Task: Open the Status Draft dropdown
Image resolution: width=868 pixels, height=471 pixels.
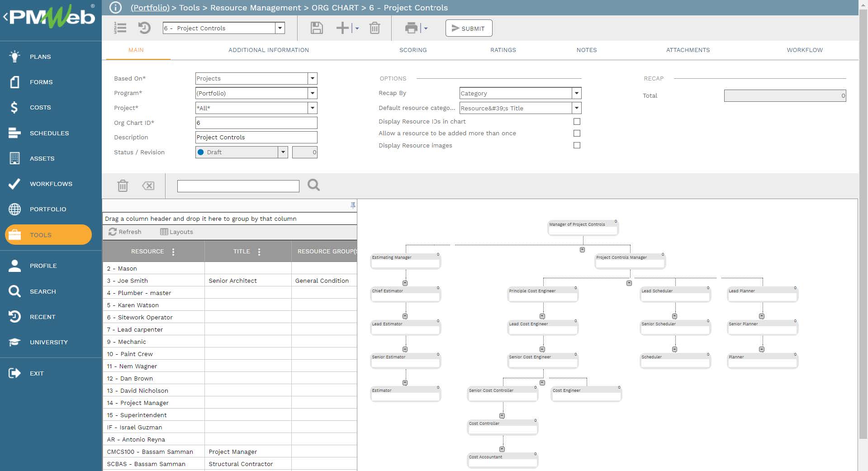Action: click(x=283, y=152)
